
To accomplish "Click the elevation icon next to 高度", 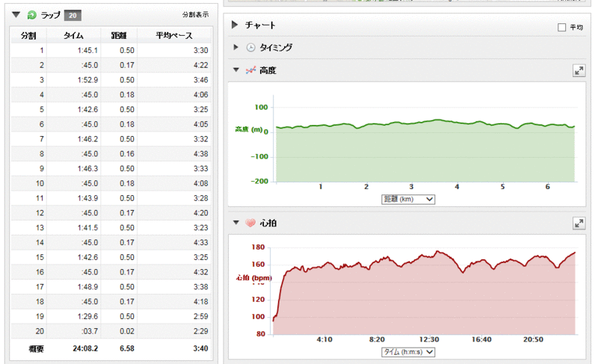I will [x=250, y=70].
